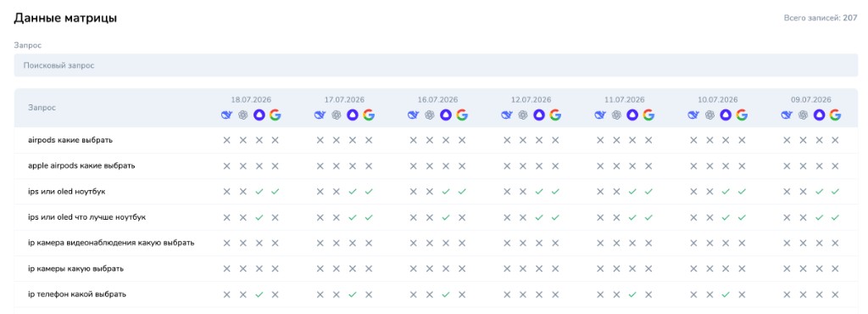Click the ChatGPT icon under 09.07.2026
The width and height of the screenshot is (868, 314).
tap(804, 115)
